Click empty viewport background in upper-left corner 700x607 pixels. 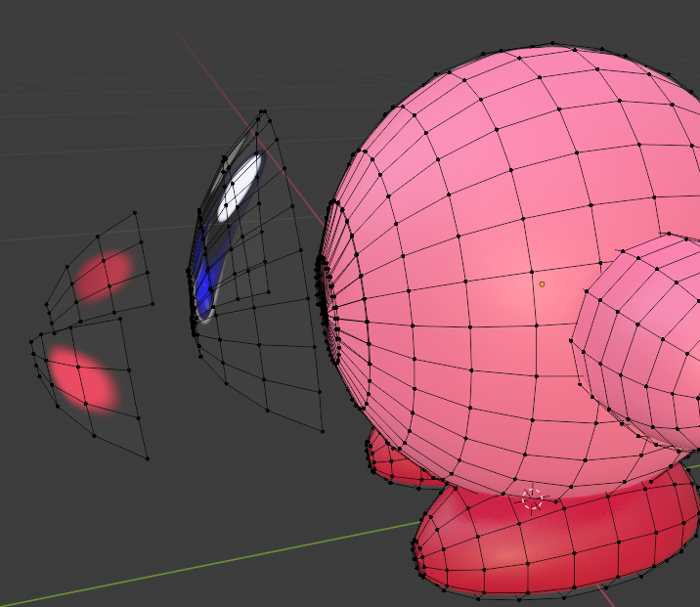[x=59, y=49]
